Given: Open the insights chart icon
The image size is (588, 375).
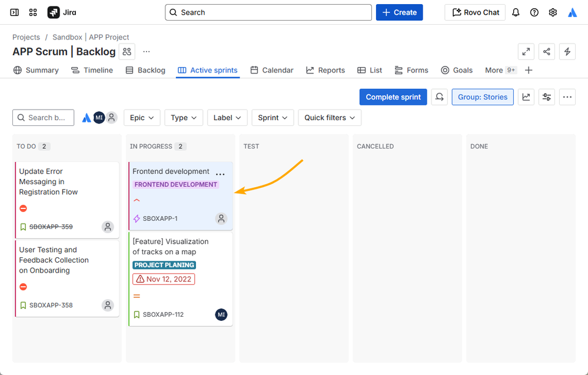Looking at the screenshot, I should [x=526, y=97].
